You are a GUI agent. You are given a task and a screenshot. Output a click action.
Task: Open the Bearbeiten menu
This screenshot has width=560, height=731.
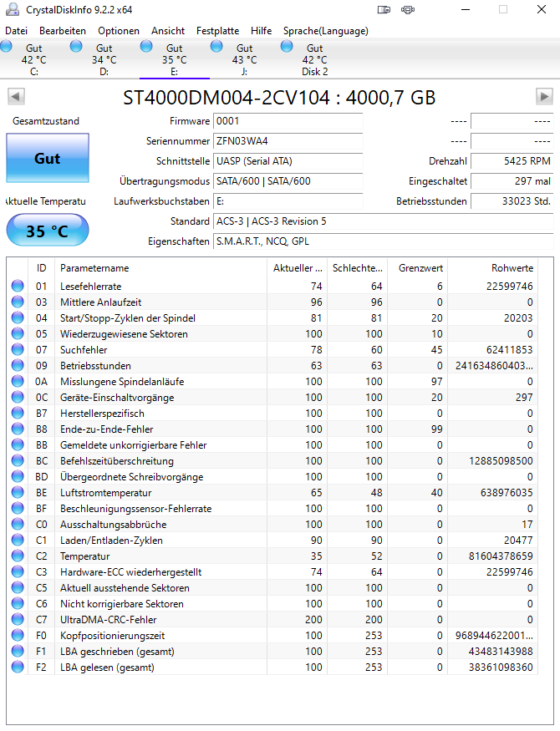63,31
